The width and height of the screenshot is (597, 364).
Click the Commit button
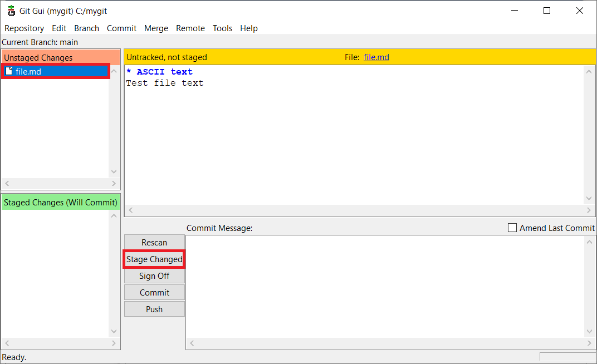tap(154, 293)
